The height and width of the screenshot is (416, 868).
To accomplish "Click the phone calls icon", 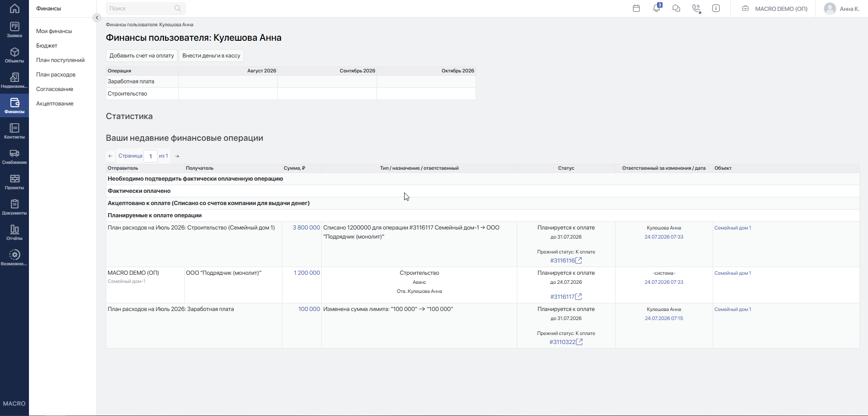I will [x=696, y=9].
